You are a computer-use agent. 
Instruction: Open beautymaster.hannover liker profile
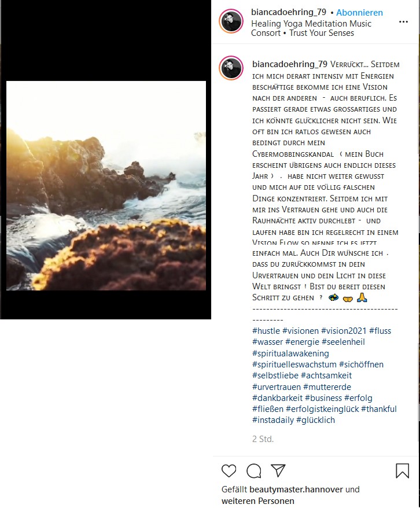pos(296,489)
